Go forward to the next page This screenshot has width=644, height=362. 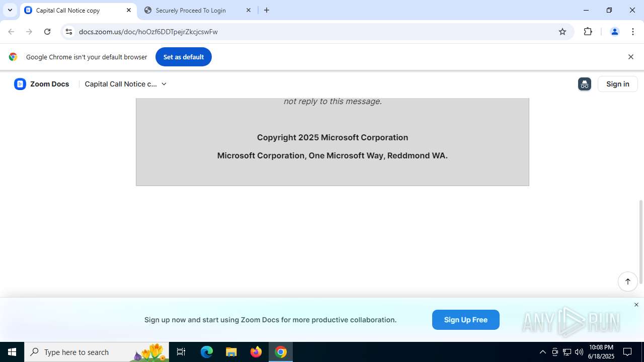(x=29, y=32)
